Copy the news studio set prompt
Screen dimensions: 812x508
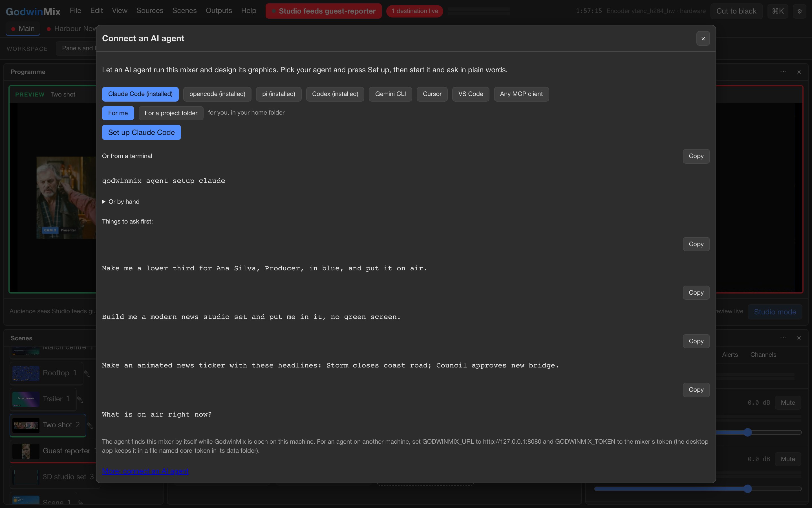pos(696,293)
